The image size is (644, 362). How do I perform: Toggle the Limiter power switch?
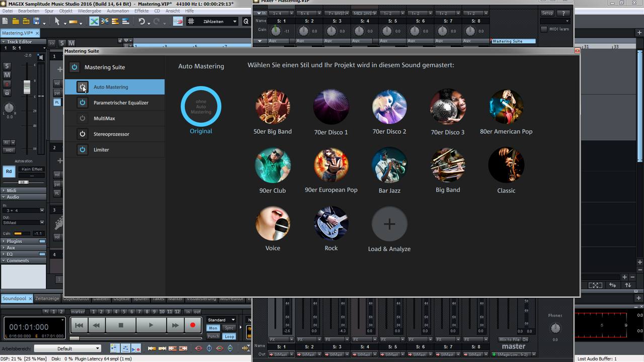point(83,149)
